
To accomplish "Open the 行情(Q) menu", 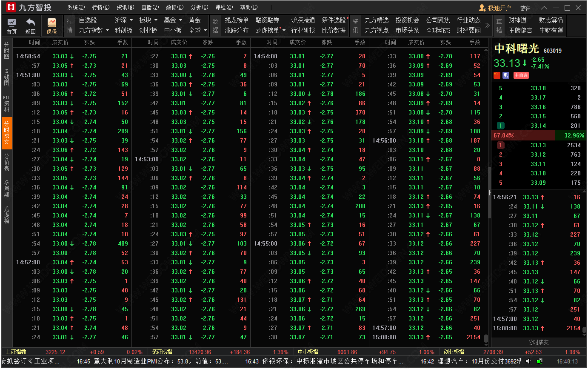I will [101, 8].
